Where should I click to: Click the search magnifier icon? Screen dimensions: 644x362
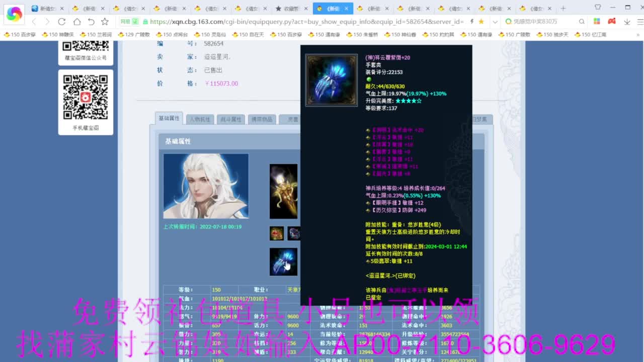pos(582,22)
